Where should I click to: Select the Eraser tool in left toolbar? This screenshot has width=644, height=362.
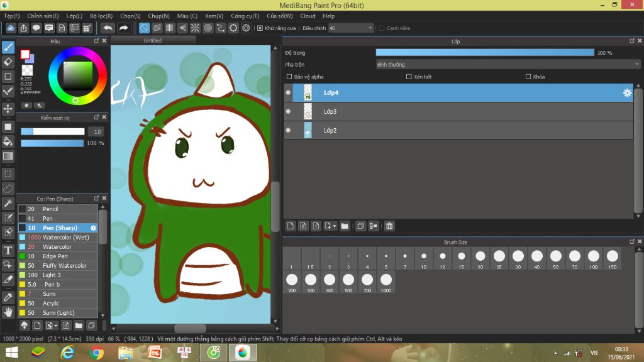click(8, 62)
